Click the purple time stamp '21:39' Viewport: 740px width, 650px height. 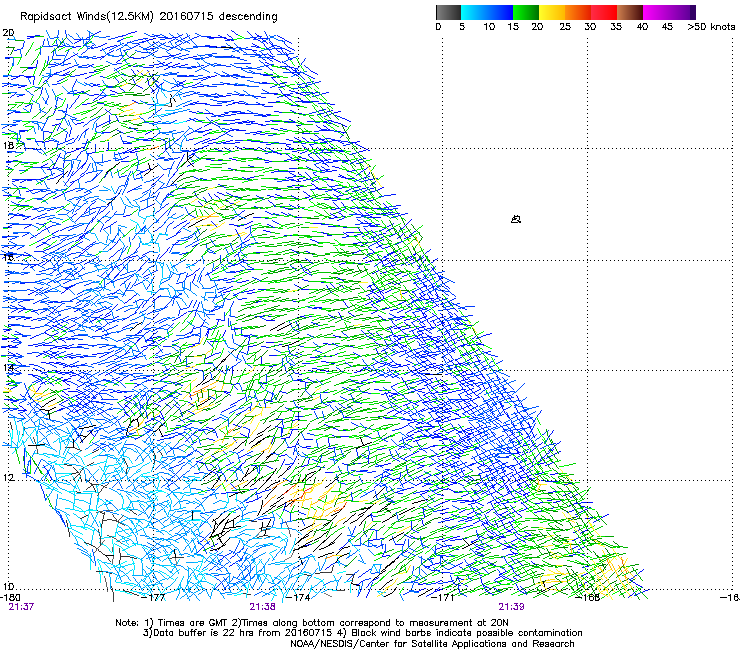coord(512,607)
